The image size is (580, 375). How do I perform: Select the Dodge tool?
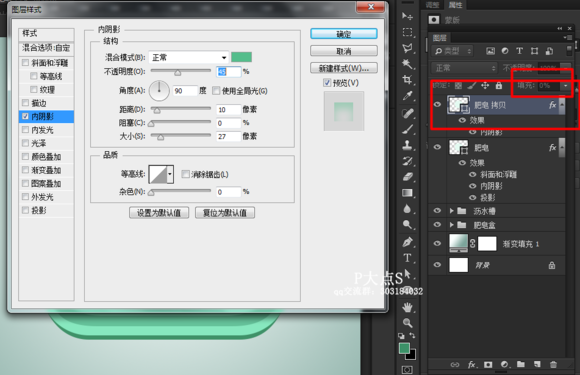pos(407,224)
